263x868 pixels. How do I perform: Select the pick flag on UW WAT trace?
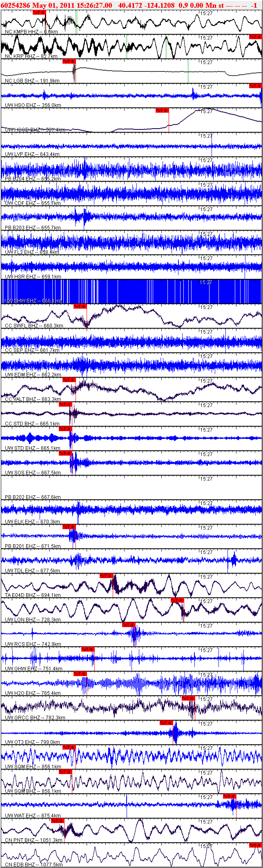[230, 796]
